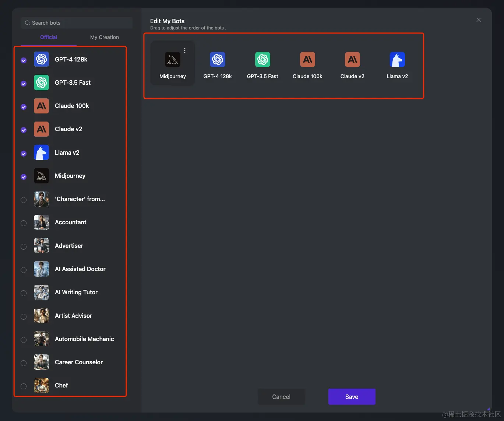The height and width of the screenshot is (421, 504).
Task: Enable the Accountant bot checkbox
Action: [x=24, y=223]
